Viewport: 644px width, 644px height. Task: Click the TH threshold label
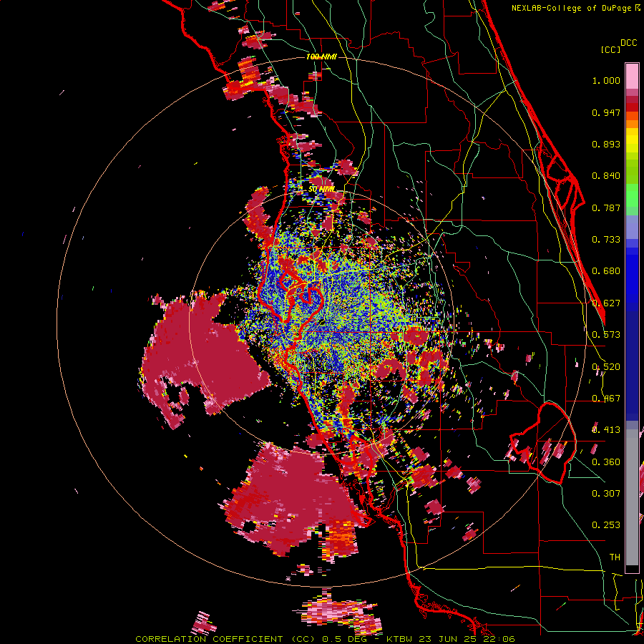tap(615, 557)
